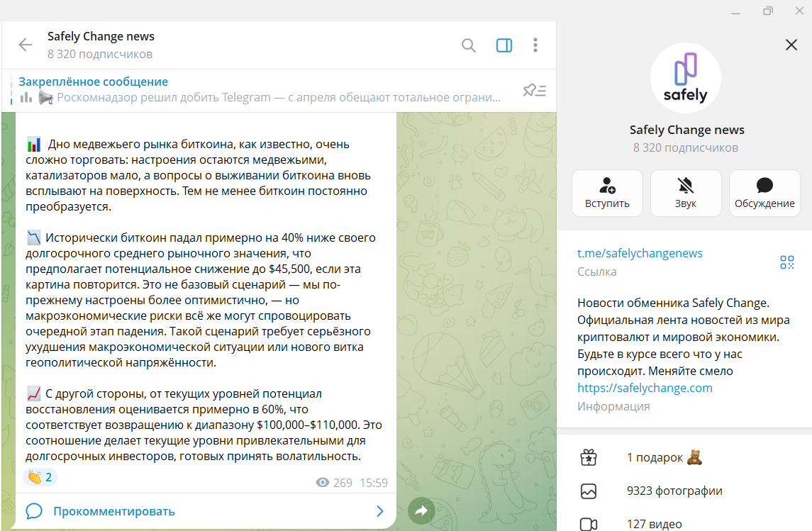This screenshot has width=812, height=531.
Task: Click the gift box icon
Action: 589,457
